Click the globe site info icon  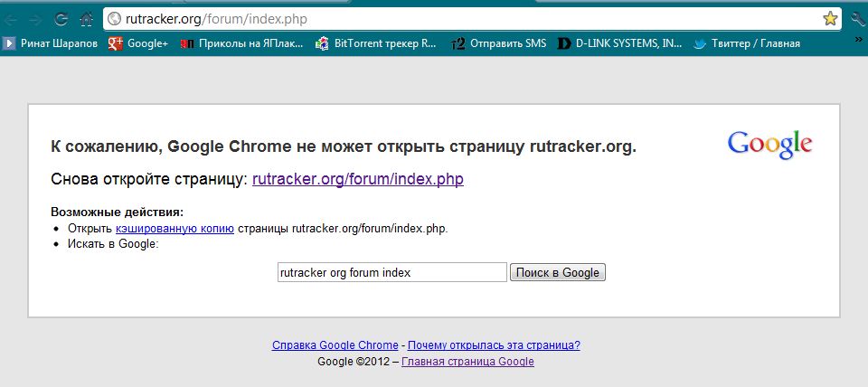pos(114,19)
